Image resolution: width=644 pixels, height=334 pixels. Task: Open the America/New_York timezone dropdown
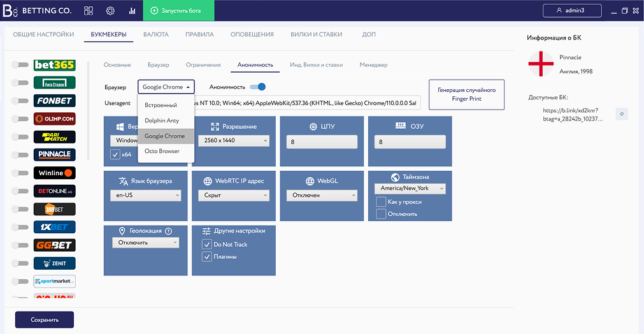410,189
